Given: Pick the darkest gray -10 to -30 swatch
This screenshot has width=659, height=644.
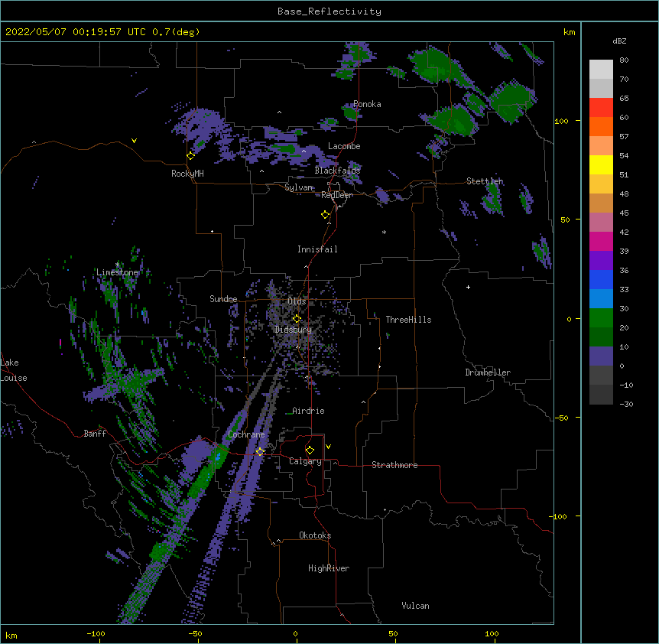Looking at the screenshot, I should click(x=601, y=395).
